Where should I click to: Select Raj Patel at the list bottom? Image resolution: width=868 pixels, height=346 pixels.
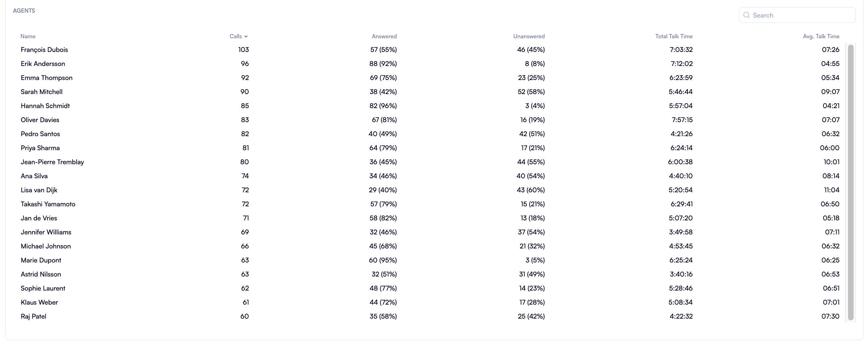tap(34, 317)
